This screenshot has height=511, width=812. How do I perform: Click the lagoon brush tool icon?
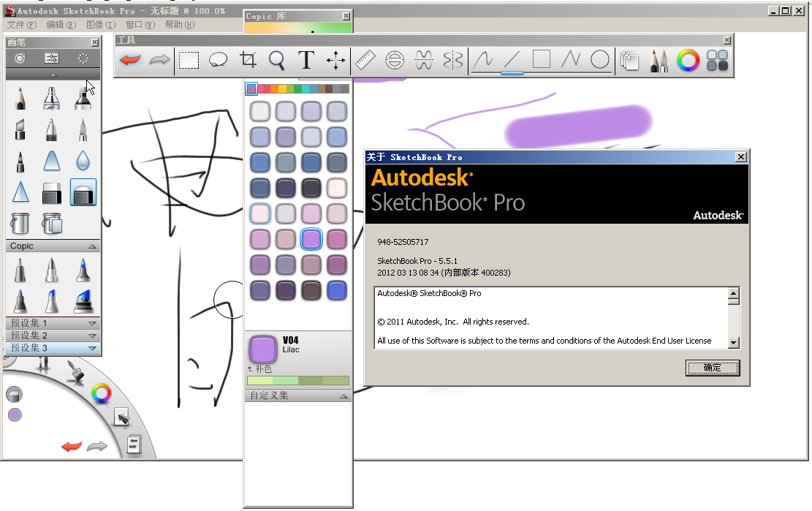[76, 371]
